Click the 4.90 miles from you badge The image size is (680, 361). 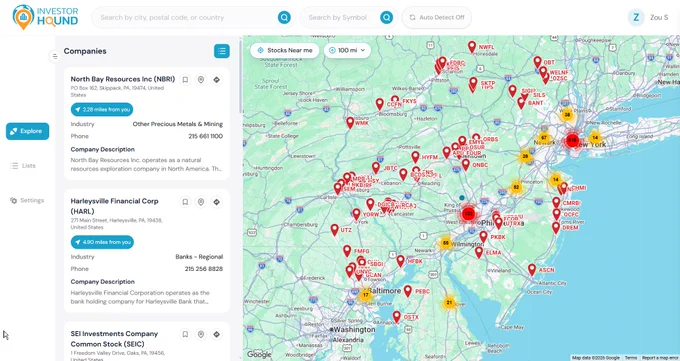pyautogui.click(x=102, y=242)
